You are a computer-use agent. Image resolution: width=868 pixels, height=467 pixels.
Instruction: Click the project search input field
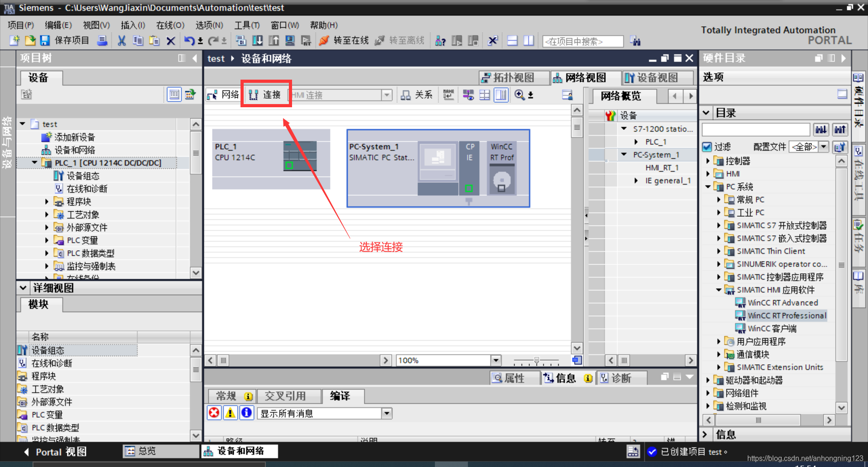tap(583, 42)
